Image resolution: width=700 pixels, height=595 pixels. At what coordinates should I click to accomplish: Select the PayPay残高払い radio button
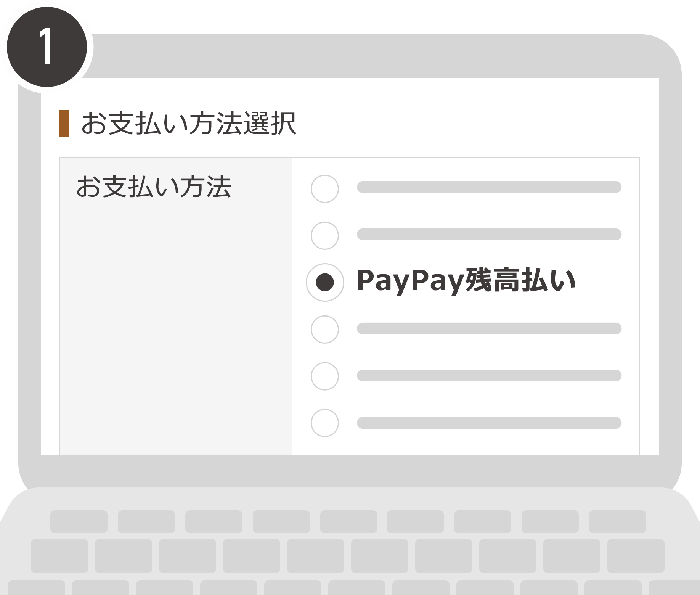point(325,282)
